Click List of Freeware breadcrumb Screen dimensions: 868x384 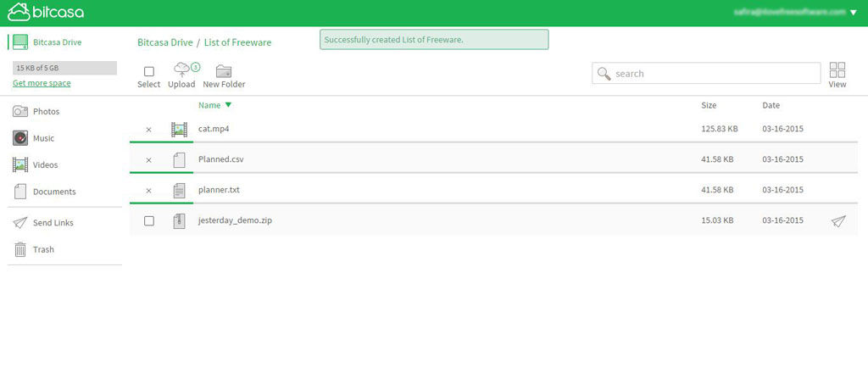[x=237, y=42]
